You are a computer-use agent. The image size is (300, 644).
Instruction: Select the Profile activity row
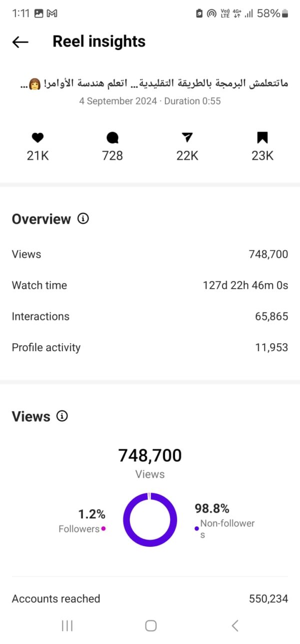(x=150, y=347)
